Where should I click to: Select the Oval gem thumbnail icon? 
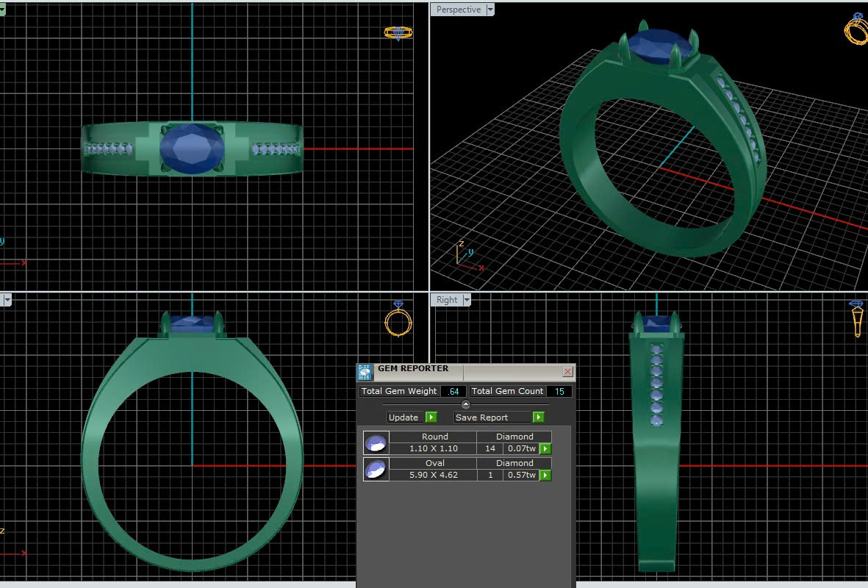[376, 469]
